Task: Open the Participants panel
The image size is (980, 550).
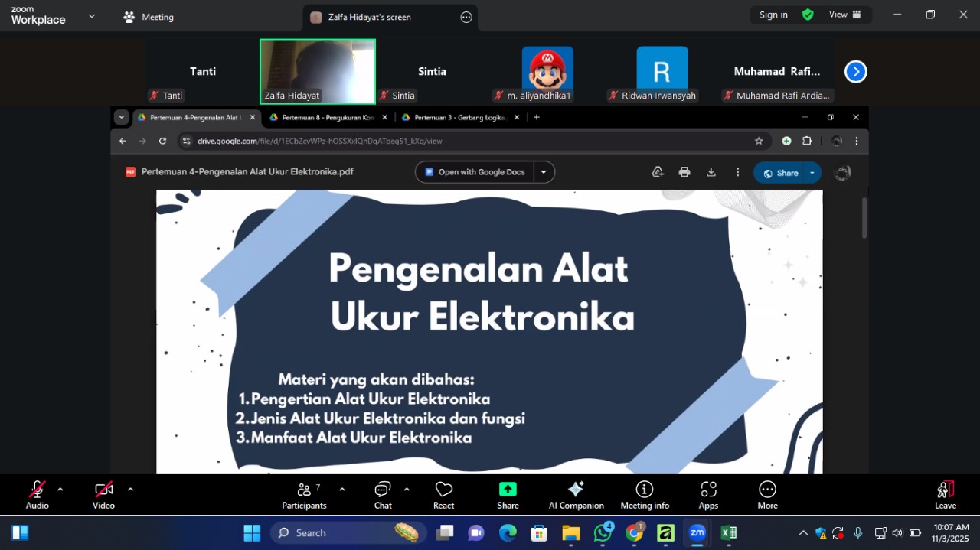Action: [304, 495]
